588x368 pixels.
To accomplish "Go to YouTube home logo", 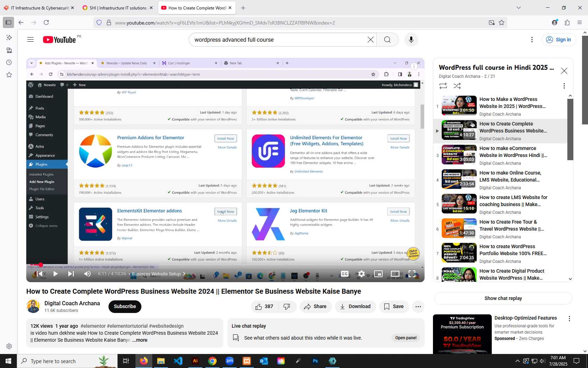I will pyautogui.click(x=59, y=40).
